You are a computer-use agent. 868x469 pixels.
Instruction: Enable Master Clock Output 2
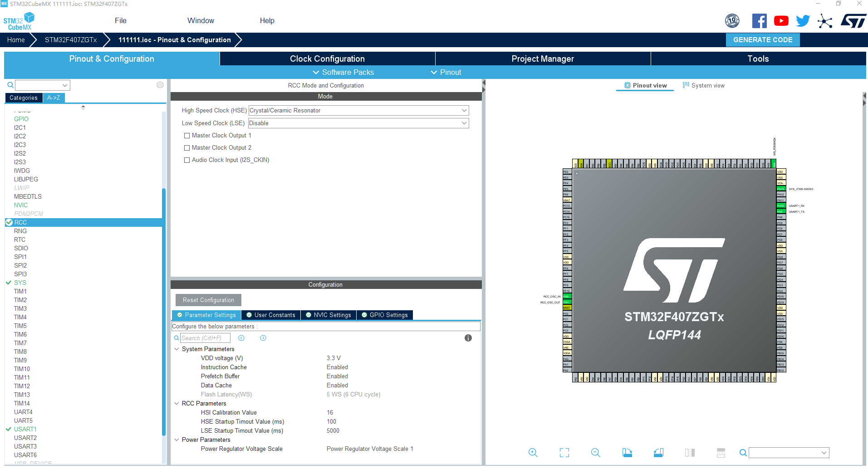click(186, 147)
